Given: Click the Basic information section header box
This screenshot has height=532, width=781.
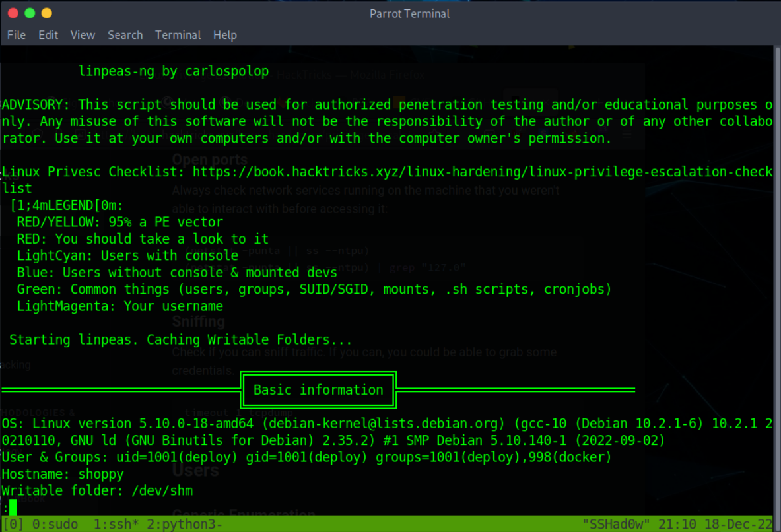Looking at the screenshot, I should 318,390.
